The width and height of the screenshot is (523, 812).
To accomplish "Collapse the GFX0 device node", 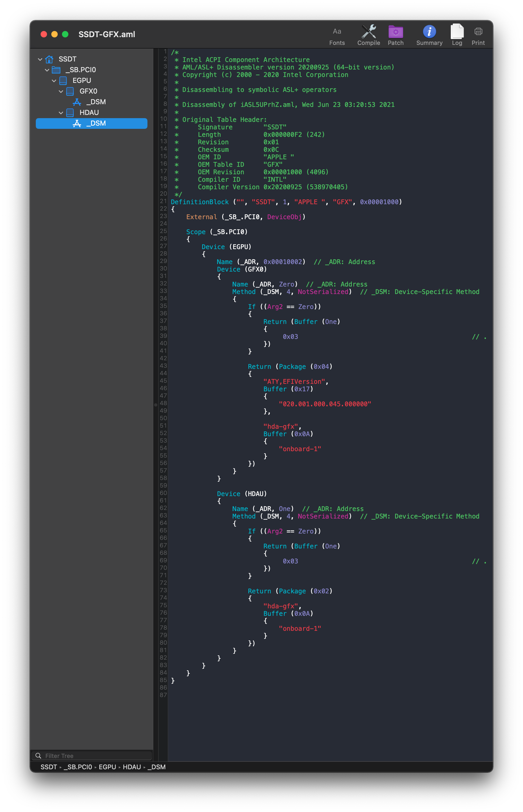I will click(61, 91).
